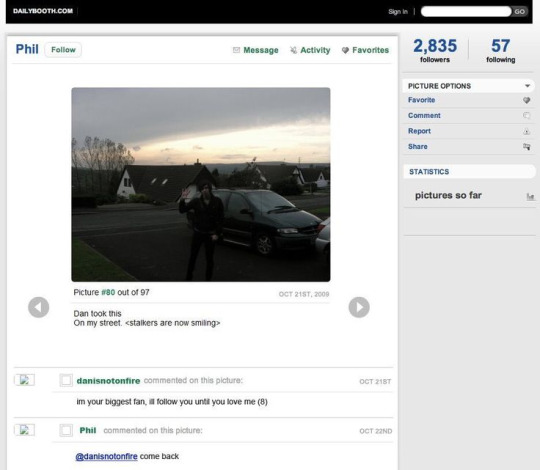540x470 pixels.
Task: Tick the checkbox beside danisnotonfire comment
Action: click(66, 380)
